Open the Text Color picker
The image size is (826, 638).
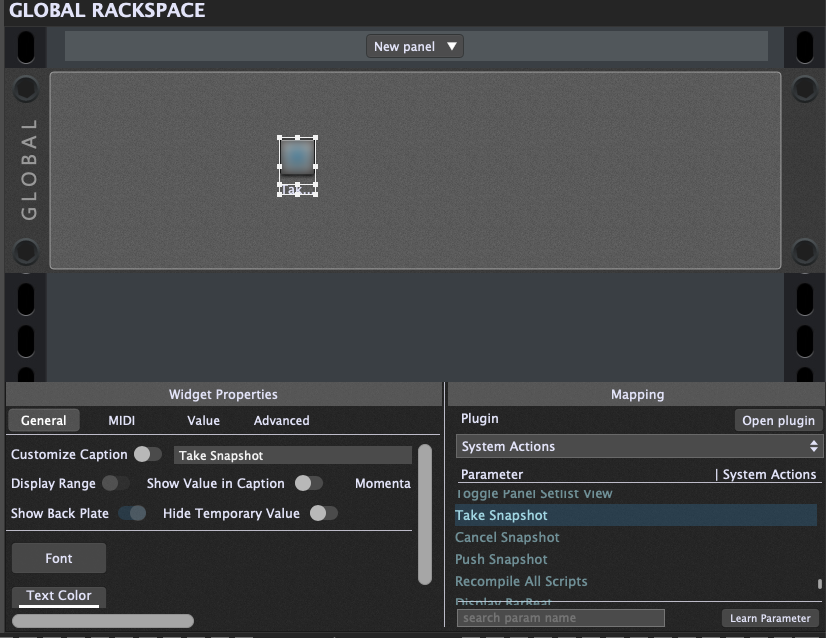(59, 596)
